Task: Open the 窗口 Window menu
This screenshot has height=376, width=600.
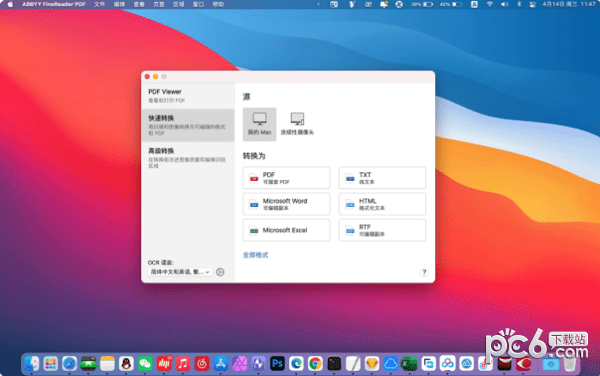Action: tap(198, 4)
